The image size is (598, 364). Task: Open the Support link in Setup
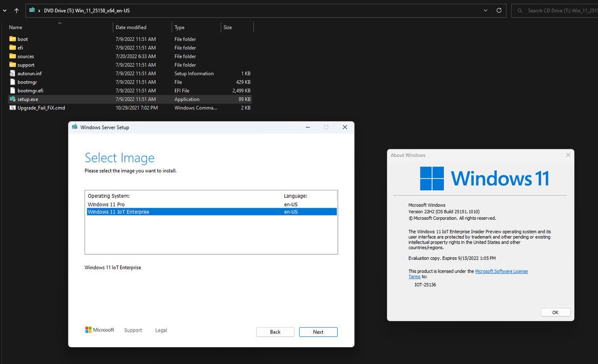pyautogui.click(x=133, y=330)
